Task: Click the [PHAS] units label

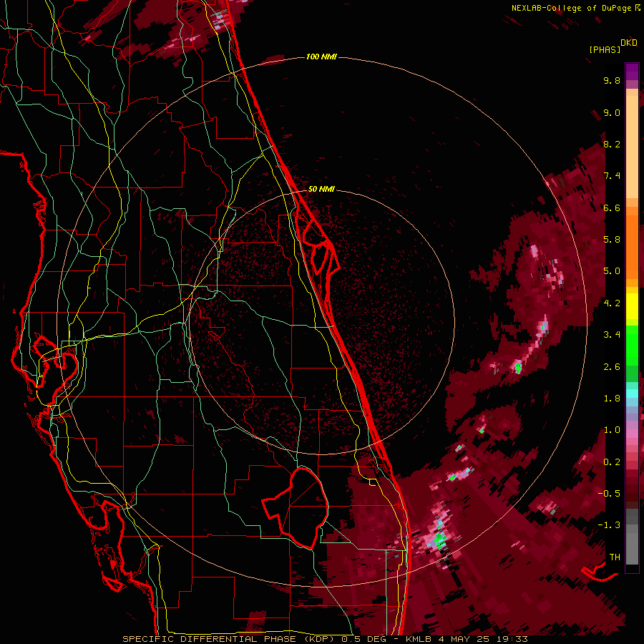Action: [605, 50]
